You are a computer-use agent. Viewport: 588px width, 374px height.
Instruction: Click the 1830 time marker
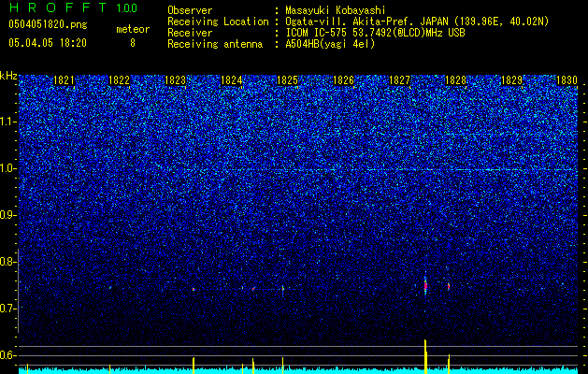(x=566, y=80)
